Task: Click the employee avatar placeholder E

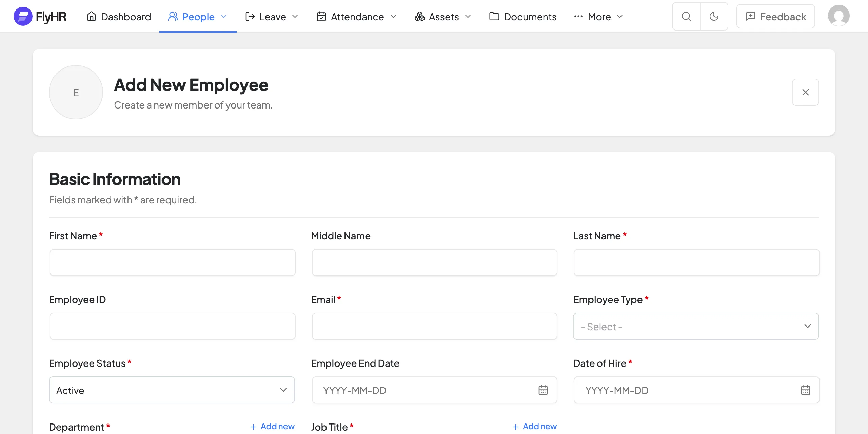Action: coord(76,92)
